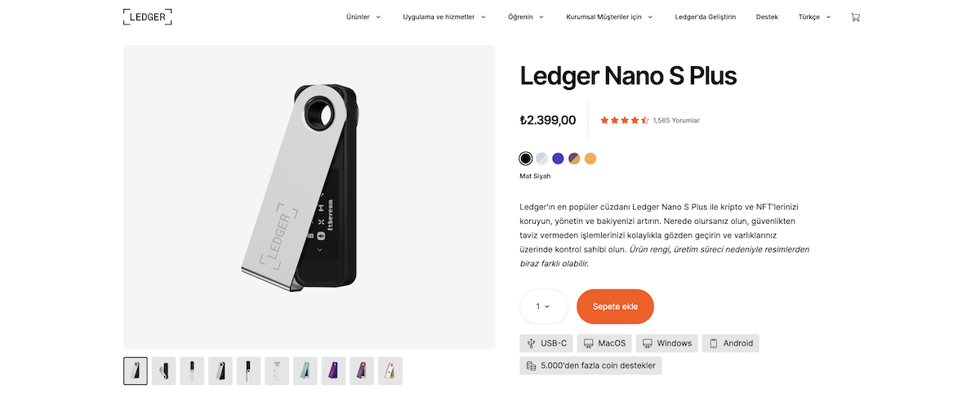Click the MacOS compatibility badge
This screenshot has height=398, width=980.
(604, 343)
